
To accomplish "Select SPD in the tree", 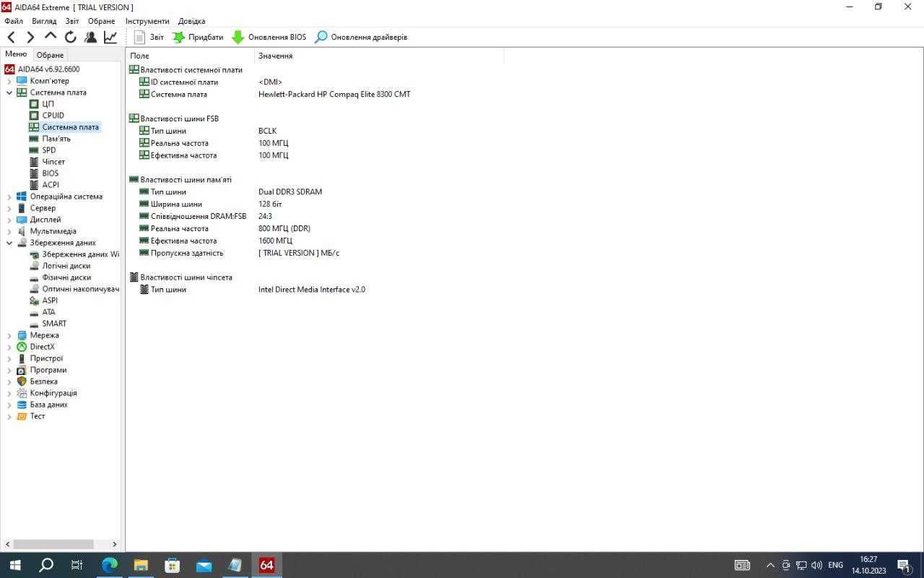I will click(x=48, y=150).
